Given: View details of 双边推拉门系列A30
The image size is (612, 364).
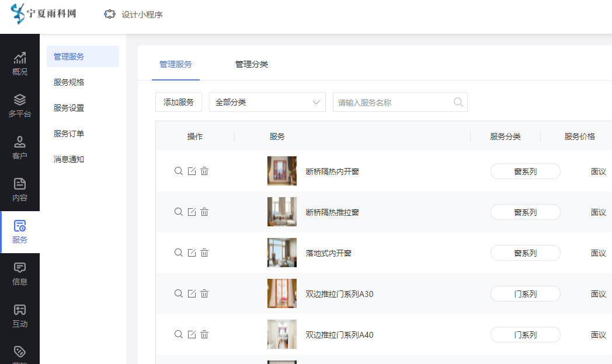Looking at the screenshot, I should pyautogui.click(x=178, y=293).
